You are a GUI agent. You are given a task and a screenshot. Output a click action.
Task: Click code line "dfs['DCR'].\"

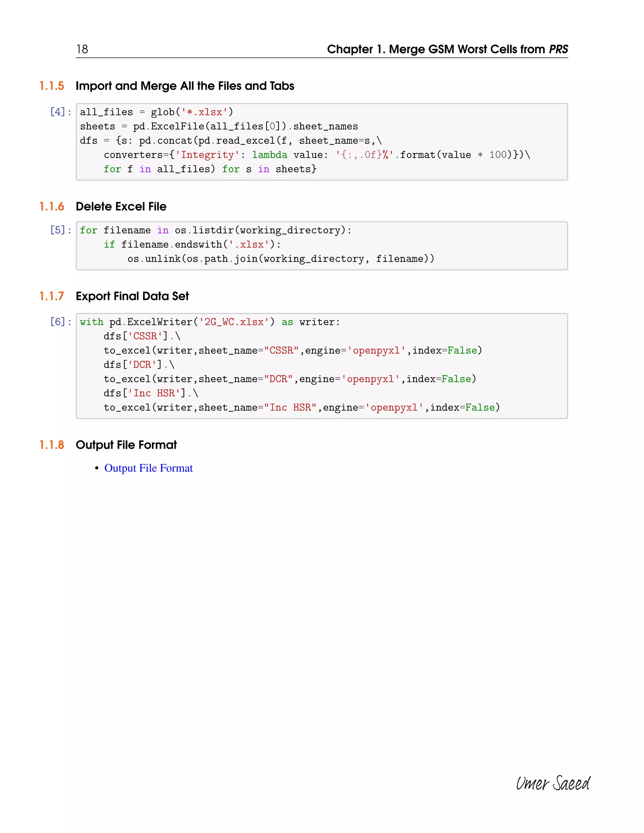pos(139,365)
